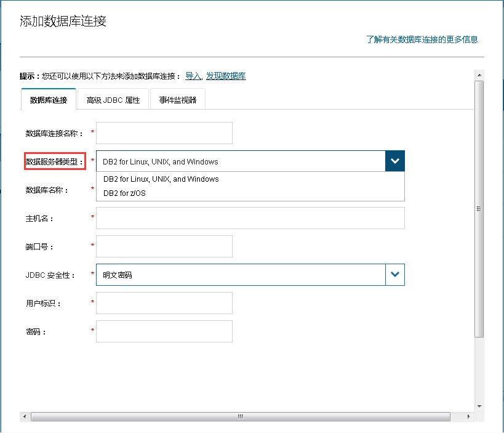Screen dimensions: 504x433
Task: Open the JDBC 安全性 dropdown chevron
Action: click(394, 275)
